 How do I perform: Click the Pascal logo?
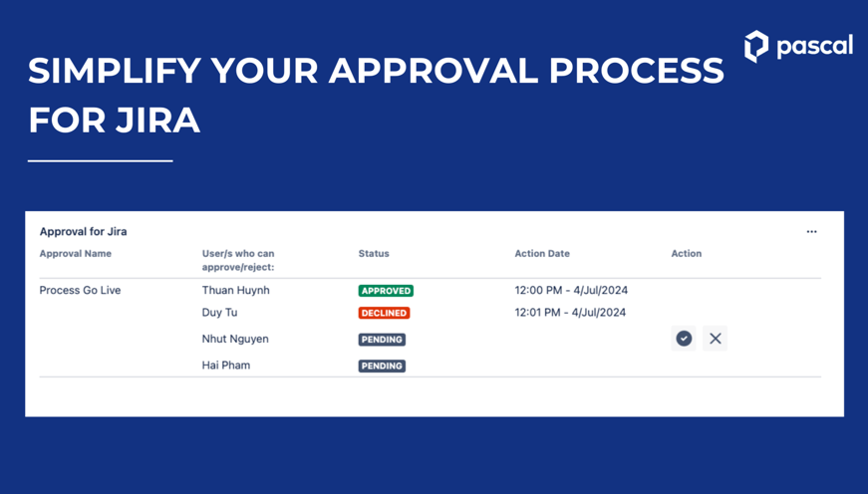pos(798,46)
